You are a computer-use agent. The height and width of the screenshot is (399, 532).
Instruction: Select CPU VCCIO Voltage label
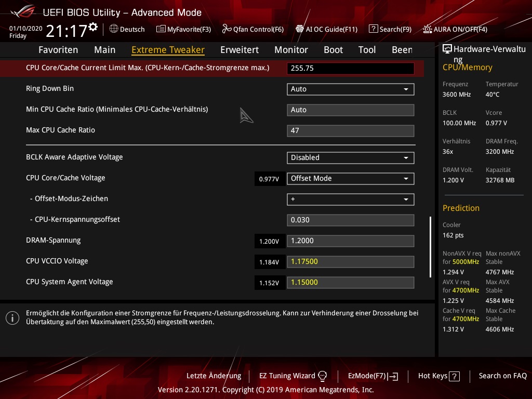pyautogui.click(x=57, y=261)
